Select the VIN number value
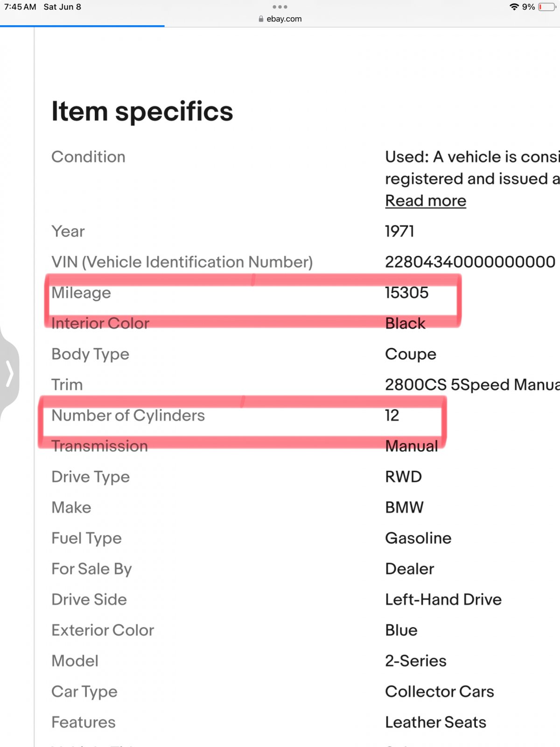The width and height of the screenshot is (560, 747). 470,262
